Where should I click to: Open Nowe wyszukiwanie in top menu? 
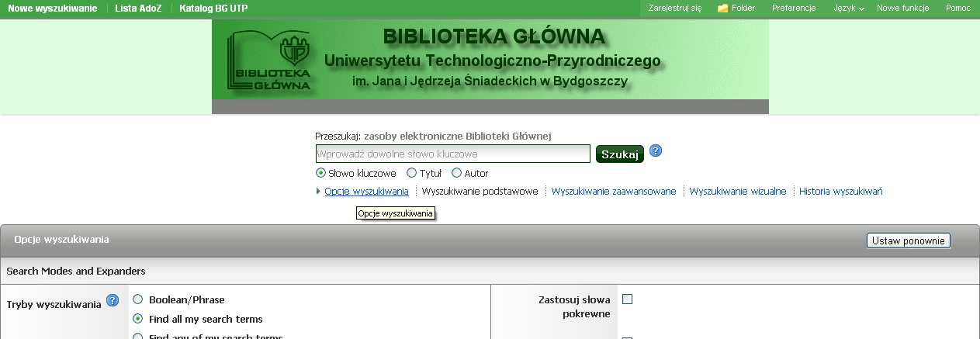coord(53,8)
